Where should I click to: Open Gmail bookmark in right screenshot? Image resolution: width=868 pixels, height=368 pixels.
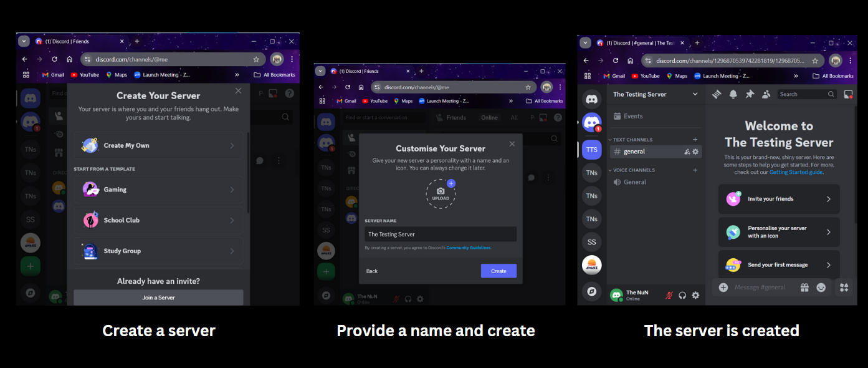coord(613,76)
